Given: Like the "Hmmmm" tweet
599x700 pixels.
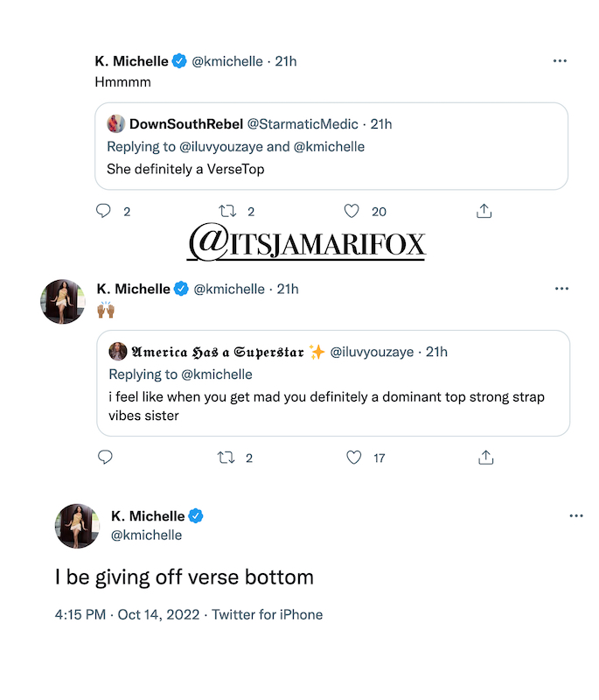Looking at the screenshot, I should pyautogui.click(x=352, y=211).
